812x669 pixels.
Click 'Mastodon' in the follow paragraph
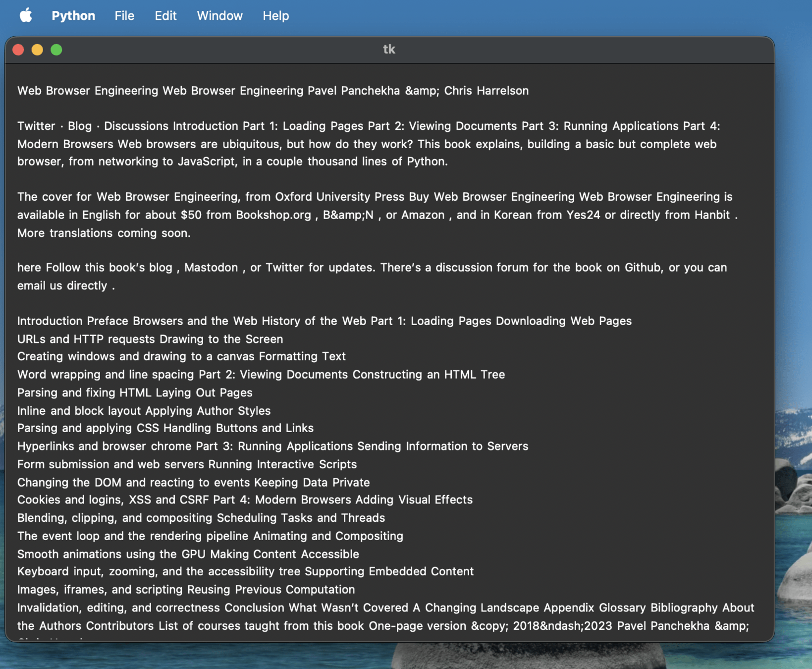(x=211, y=268)
